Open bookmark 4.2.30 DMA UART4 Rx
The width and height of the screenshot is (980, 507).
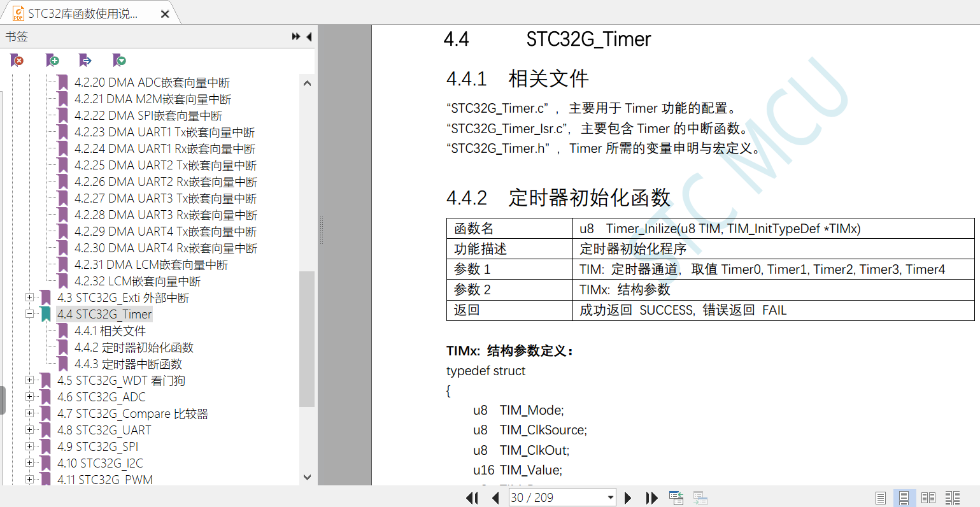click(x=166, y=248)
